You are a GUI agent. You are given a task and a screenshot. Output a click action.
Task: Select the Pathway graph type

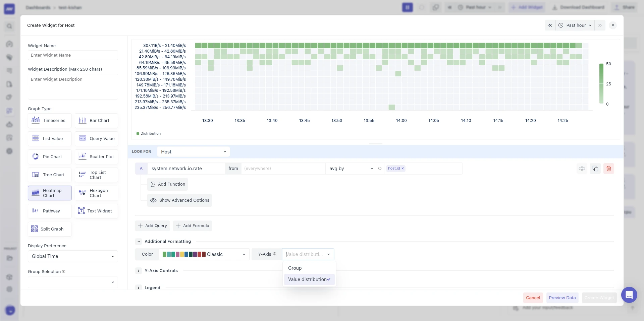pos(50,211)
